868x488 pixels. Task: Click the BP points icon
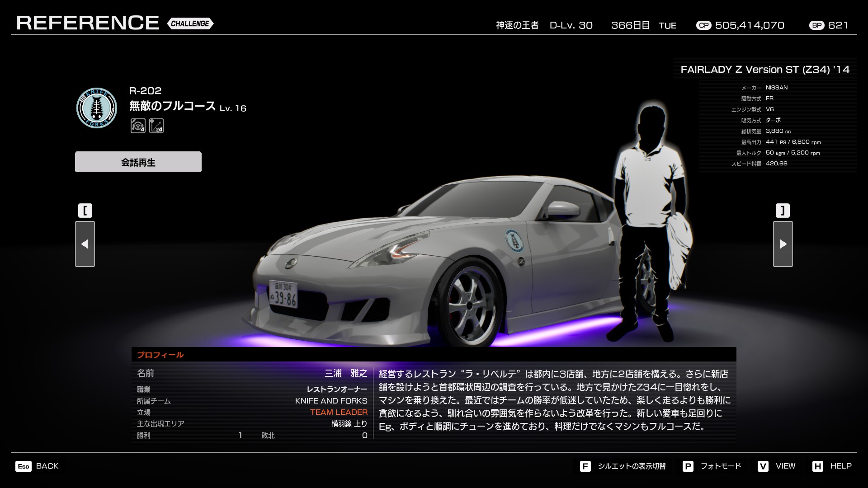817,25
